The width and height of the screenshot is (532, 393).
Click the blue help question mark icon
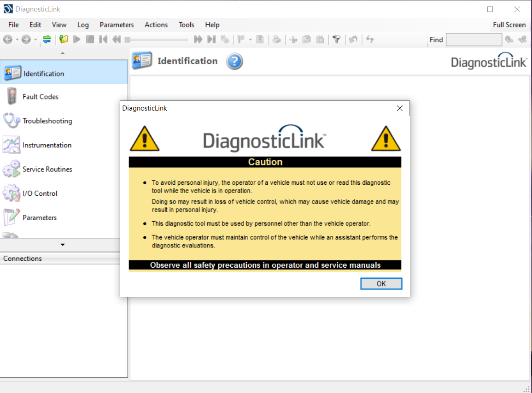[x=234, y=61]
